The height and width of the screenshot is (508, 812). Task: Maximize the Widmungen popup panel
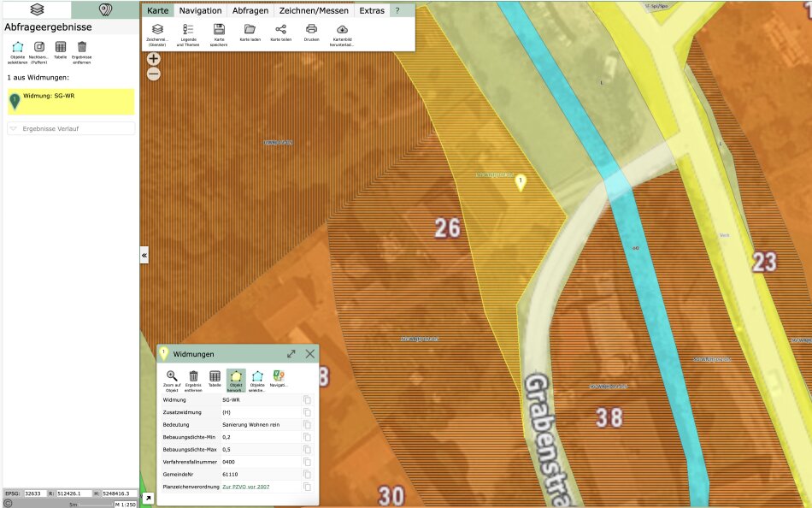click(x=291, y=353)
